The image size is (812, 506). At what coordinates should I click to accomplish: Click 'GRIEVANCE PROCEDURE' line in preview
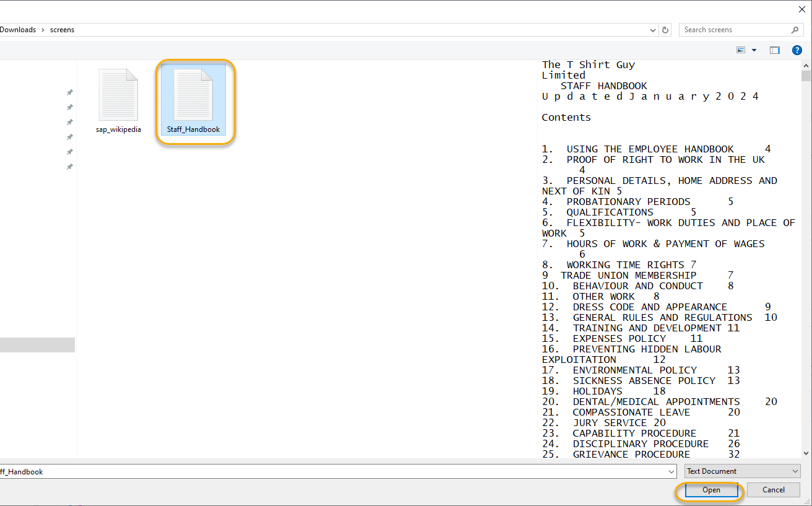tap(641, 455)
